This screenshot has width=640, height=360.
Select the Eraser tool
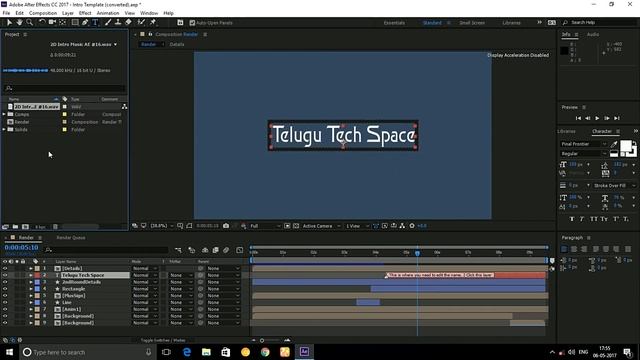pyautogui.click(x=128, y=22)
